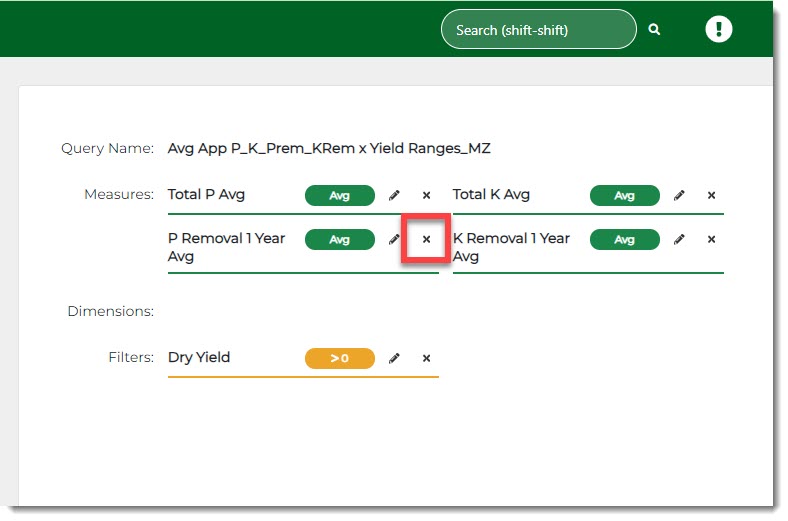Click the Avg badge for Total K Avg
This screenshot has width=788, height=521.
[624, 195]
